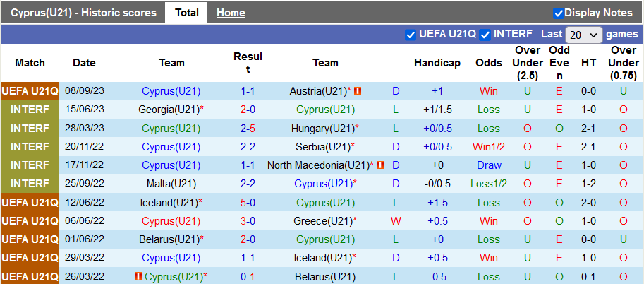Viewport: 644px width, 284px height.
Task: Click the -0.5 handicap in 26/03/22 row
Action: point(437,277)
